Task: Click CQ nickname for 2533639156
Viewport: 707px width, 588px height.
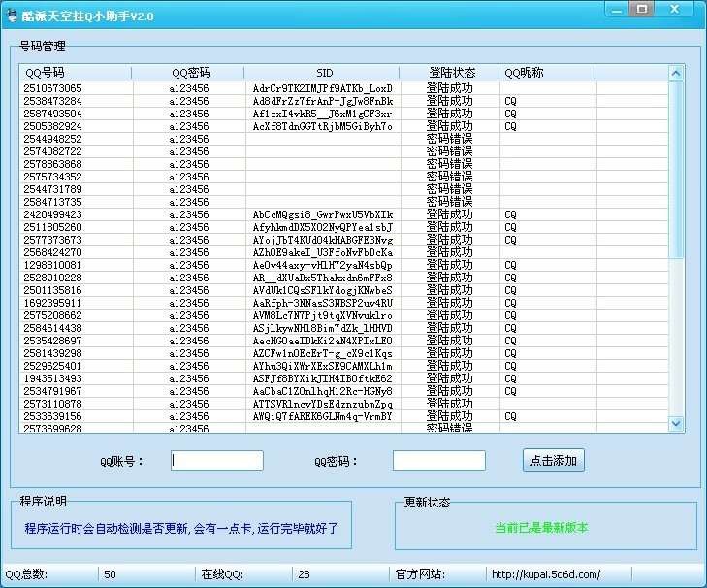Action: [x=510, y=417]
